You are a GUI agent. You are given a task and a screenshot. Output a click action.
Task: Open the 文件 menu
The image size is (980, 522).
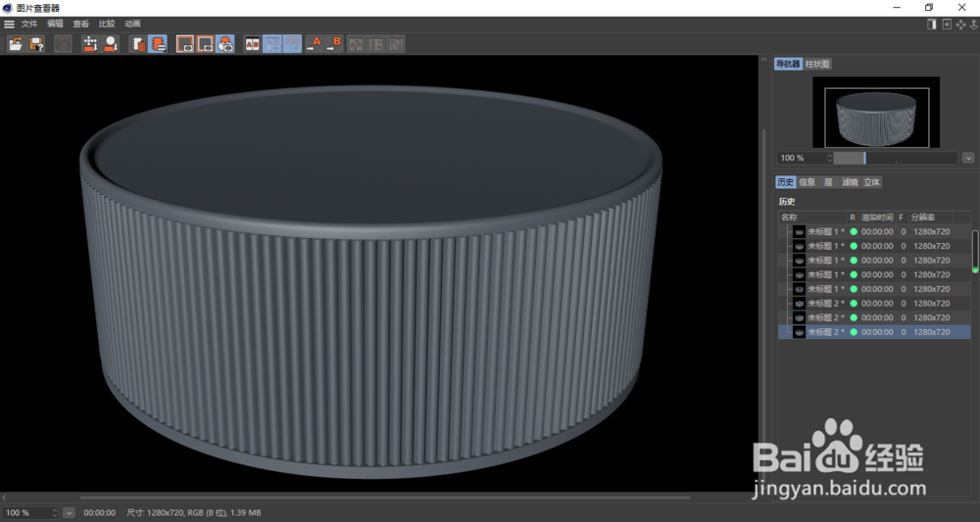(29, 24)
